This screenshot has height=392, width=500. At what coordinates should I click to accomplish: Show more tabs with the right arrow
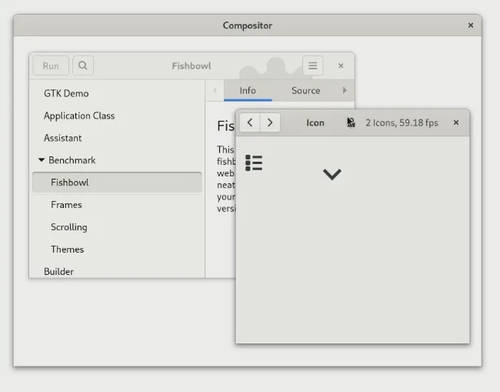[x=345, y=90]
